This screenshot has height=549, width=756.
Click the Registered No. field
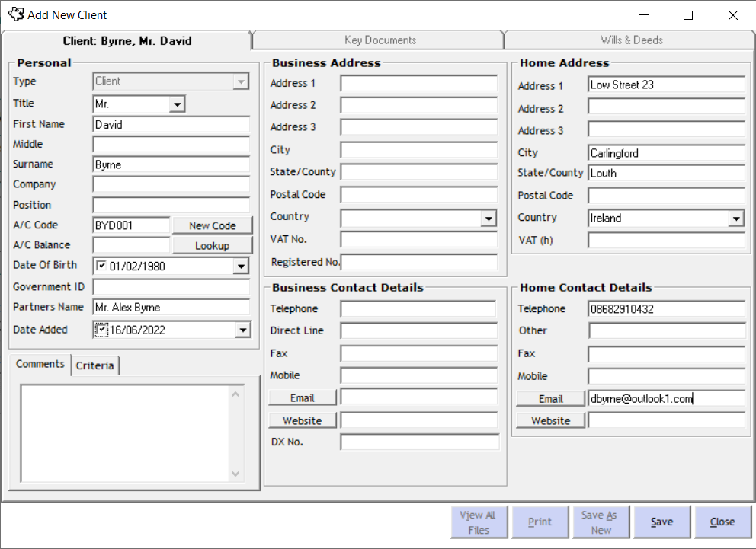(418, 262)
